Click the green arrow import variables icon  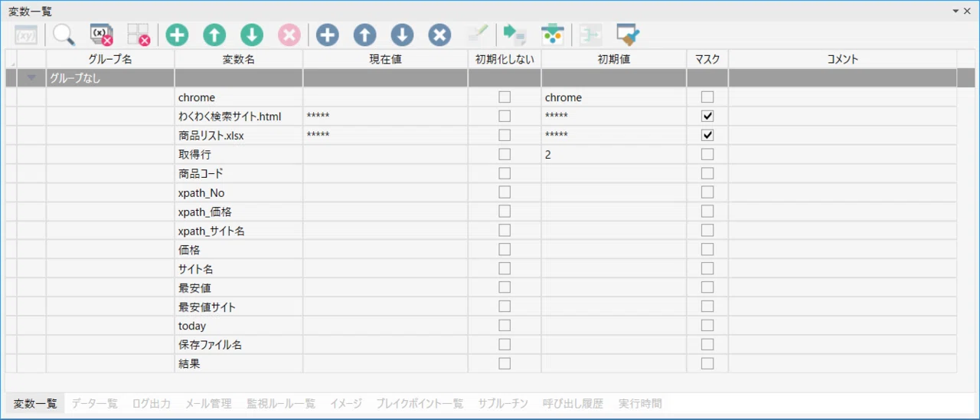pyautogui.click(x=514, y=34)
